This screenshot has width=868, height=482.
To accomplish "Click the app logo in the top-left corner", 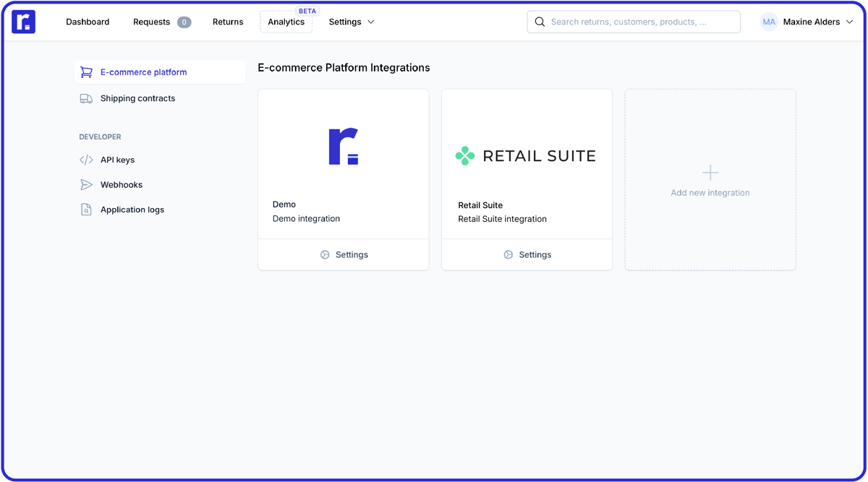I will pos(24,22).
